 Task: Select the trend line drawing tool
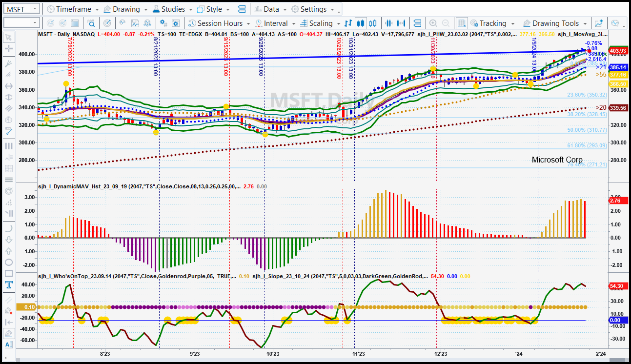point(8,63)
